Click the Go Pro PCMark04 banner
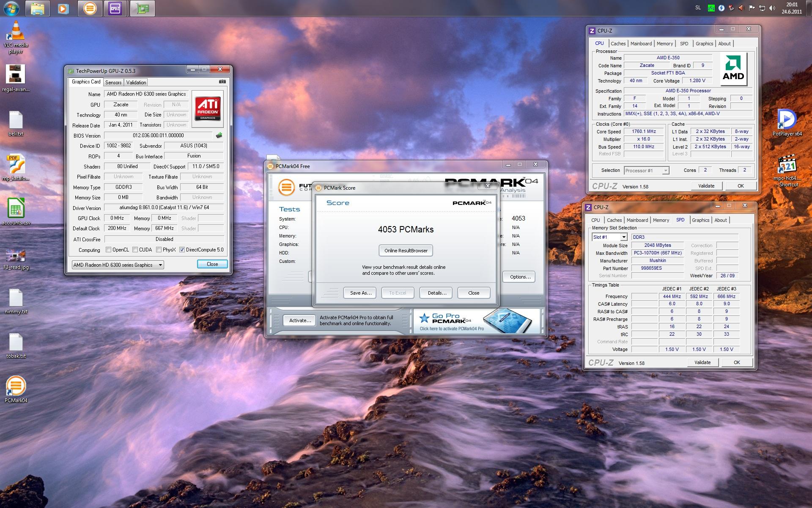This screenshot has width=812, height=508. tap(477, 320)
